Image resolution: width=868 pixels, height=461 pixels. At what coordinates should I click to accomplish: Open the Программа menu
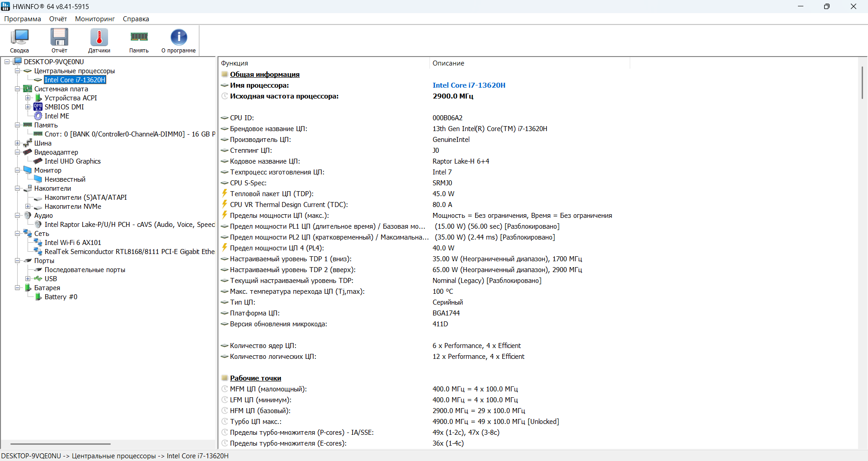pyautogui.click(x=23, y=19)
